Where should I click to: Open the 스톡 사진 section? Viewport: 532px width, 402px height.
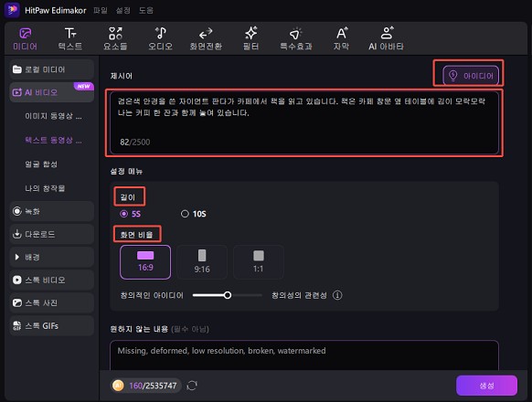pyautogui.click(x=51, y=303)
